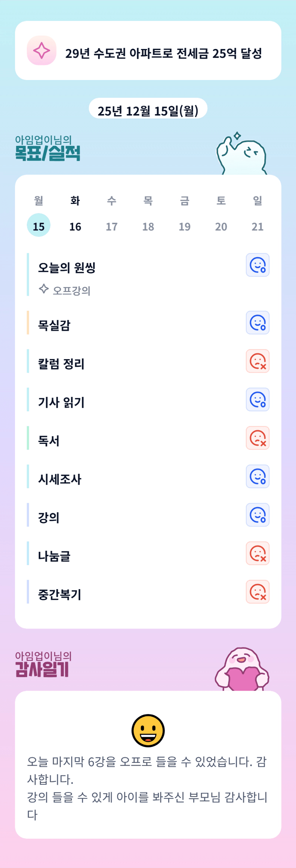Toggle the 칼럼 정리 red sad status
296x868 pixels.
point(257,361)
